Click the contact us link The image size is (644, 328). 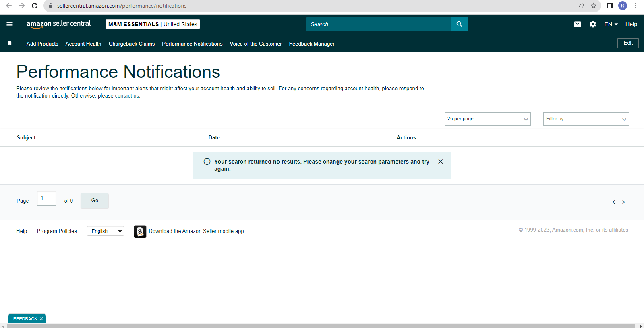click(x=127, y=96)
